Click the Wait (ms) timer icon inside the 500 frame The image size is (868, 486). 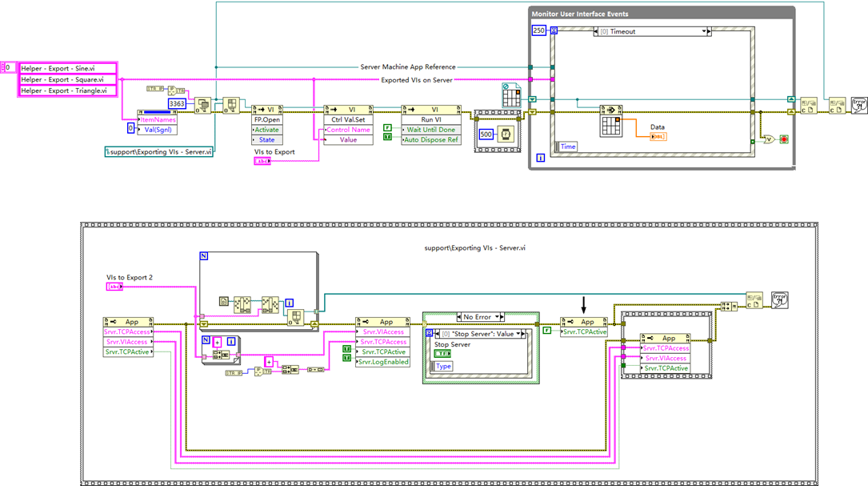pyautogui.click(x=507, y=135)
